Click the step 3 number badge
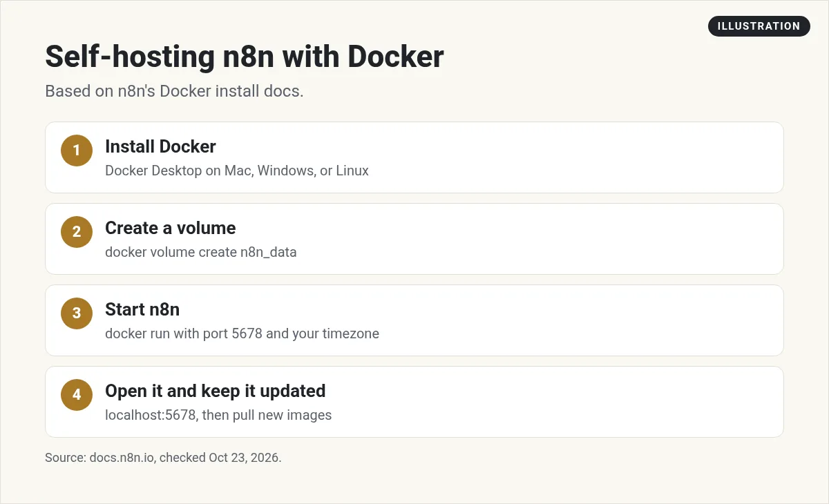The height and width of the screenshot is (504, 829). 77,313
